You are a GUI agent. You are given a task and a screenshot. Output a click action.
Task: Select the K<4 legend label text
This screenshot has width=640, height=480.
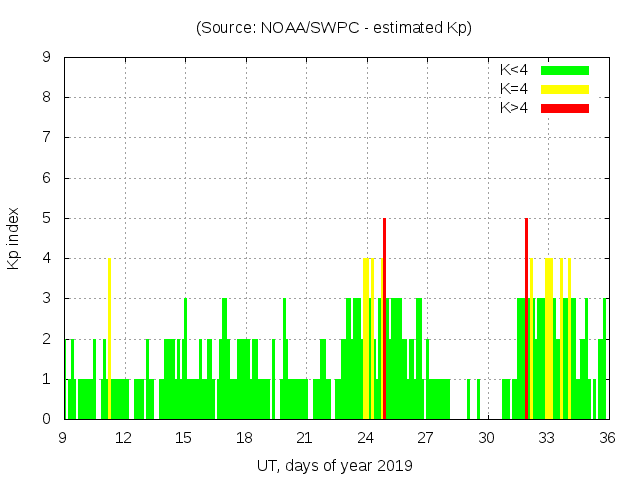tap(515, 70)
